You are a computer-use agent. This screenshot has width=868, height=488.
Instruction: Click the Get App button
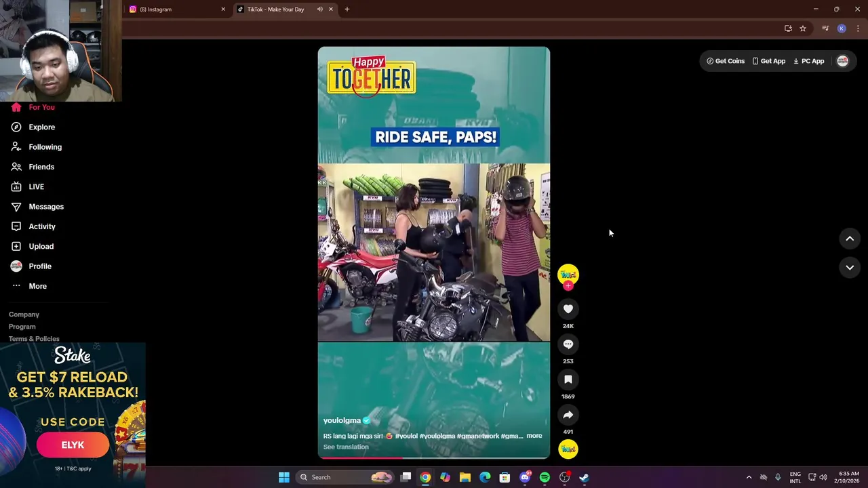(x=768, y=61)
